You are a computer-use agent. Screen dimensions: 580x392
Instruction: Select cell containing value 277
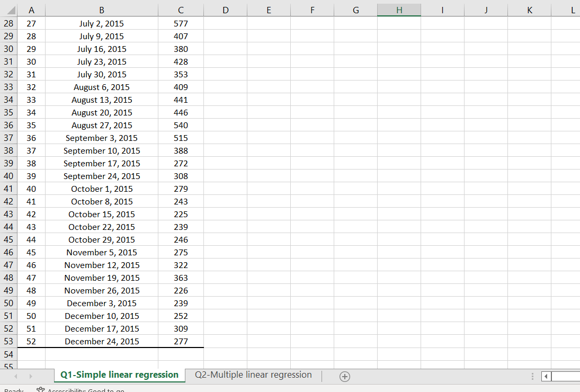[181, 341]
